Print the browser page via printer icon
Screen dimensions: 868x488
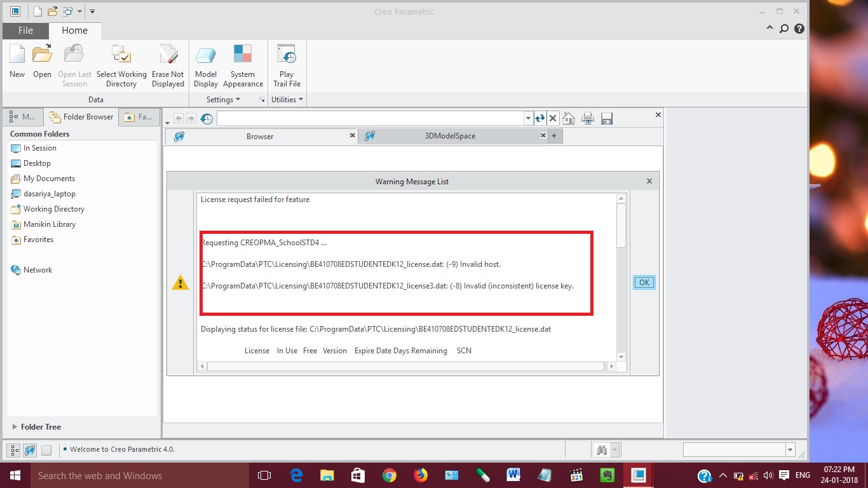tap(588, 118)
